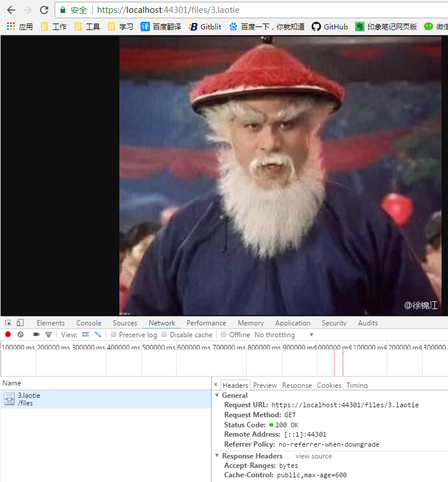
Task: Click the capture screenshots camera icon
Action: [36, 334]
